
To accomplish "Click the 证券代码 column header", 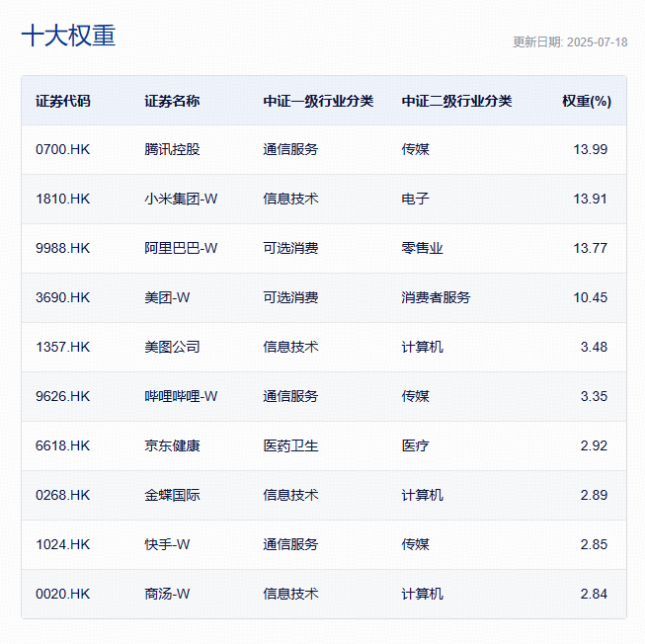I will [x=63, y=101].
